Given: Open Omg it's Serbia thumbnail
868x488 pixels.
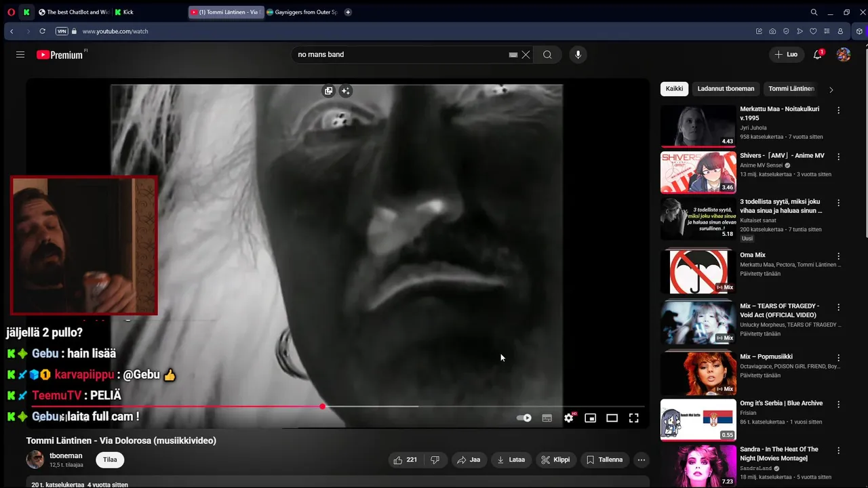Looking at the screenshot, I should (x=698, y=420).
